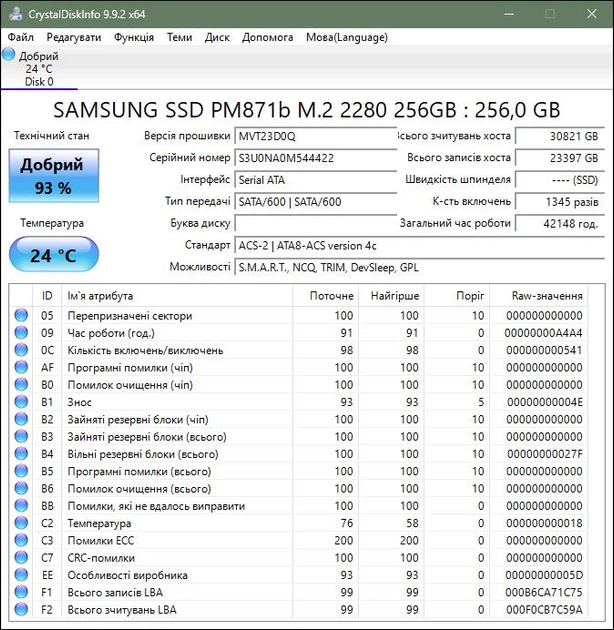
Task: Click status orb for attribute B4
Action: (x=21, y=454)
